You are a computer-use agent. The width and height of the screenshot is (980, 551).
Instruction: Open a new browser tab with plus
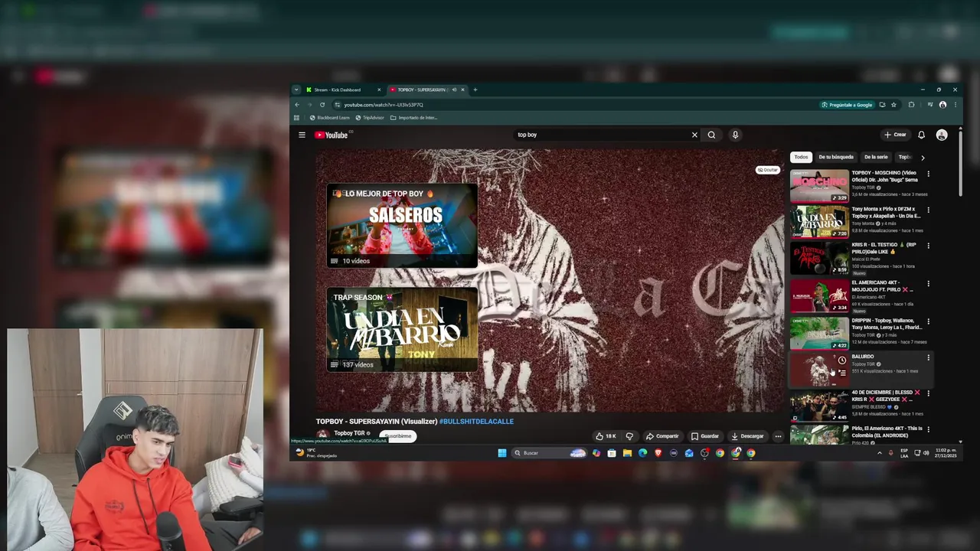475,90
